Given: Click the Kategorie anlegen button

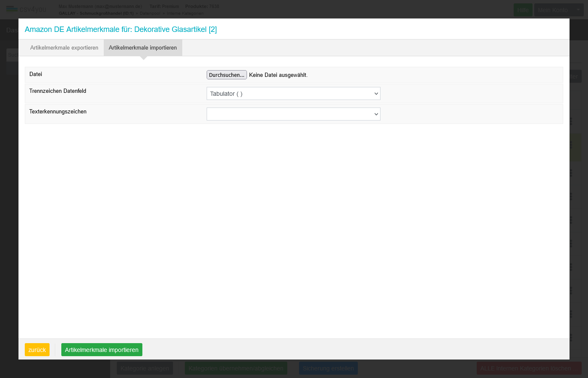Looking at the screenshot, I should click(145, 368).
